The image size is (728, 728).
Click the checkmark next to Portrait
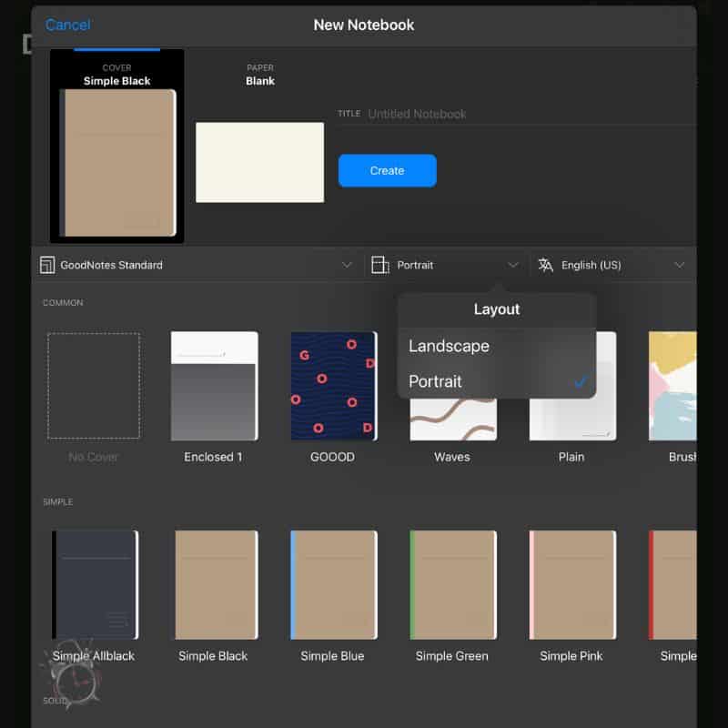[581, 381]
